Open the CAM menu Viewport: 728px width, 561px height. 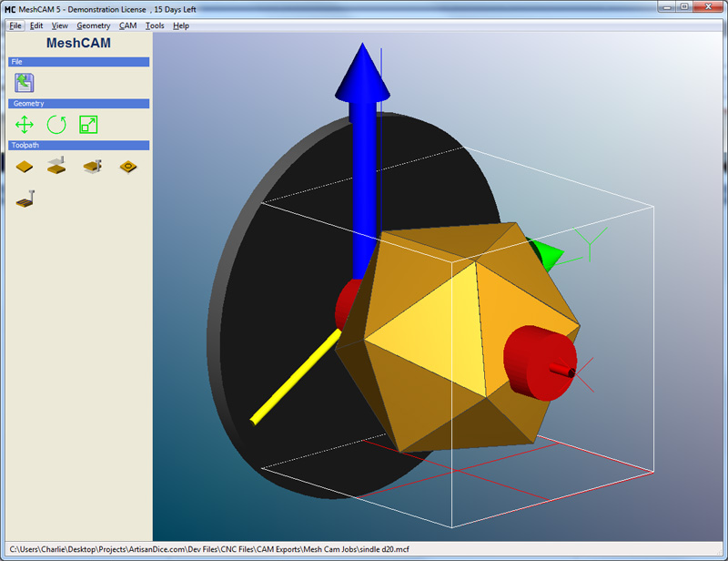[127, 25]
